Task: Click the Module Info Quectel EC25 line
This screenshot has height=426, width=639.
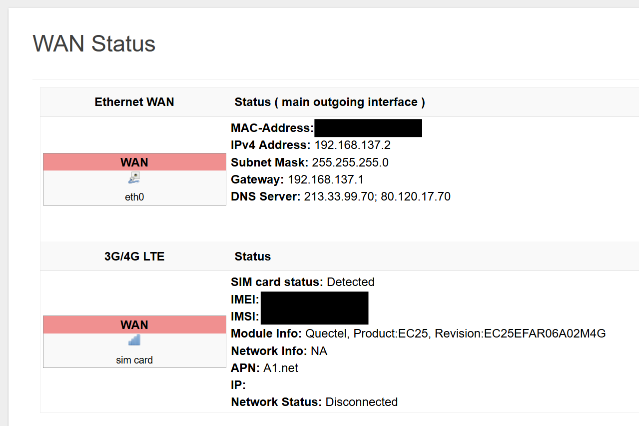Action: [418, 334]
